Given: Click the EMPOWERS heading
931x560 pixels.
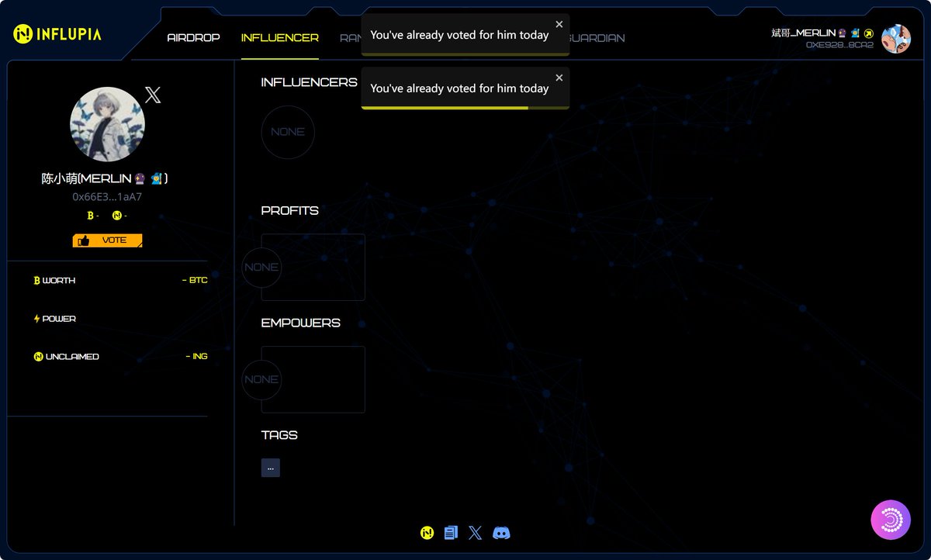Looking at the screenshot, I should point(301,323).
